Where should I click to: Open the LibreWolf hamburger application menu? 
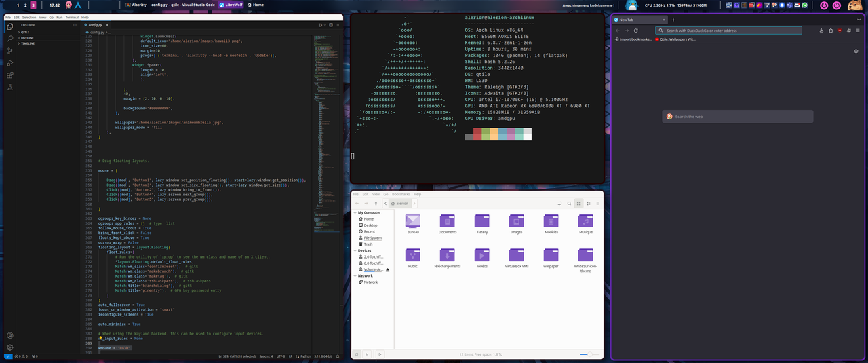pyautogui.click(x=858, y=31)
